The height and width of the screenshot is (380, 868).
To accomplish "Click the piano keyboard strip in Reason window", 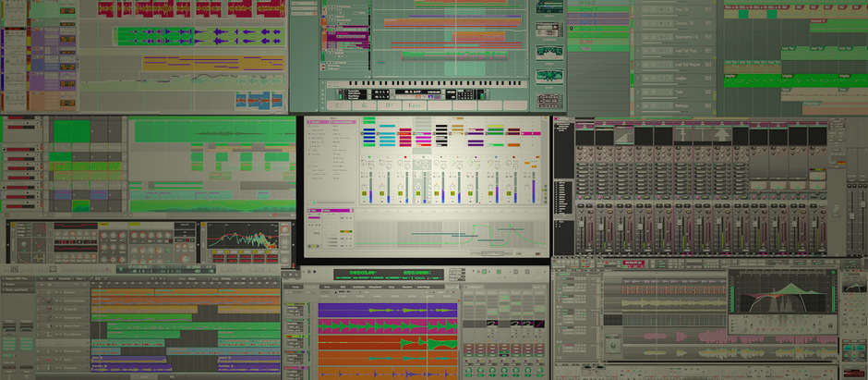I will coord(427,83).
